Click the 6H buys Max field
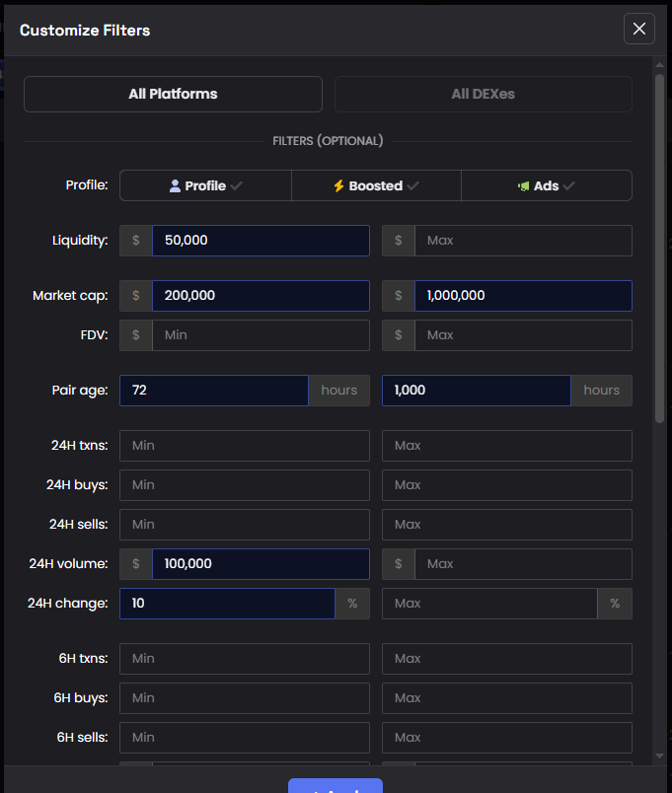672x793 pixels. point(507,698)
